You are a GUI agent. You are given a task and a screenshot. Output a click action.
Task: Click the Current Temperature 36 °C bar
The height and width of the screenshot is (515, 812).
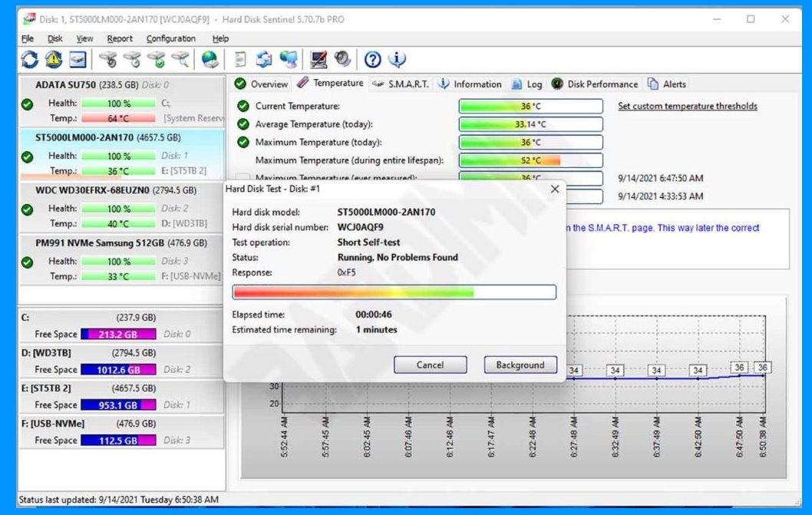click(x=531, y=106)
